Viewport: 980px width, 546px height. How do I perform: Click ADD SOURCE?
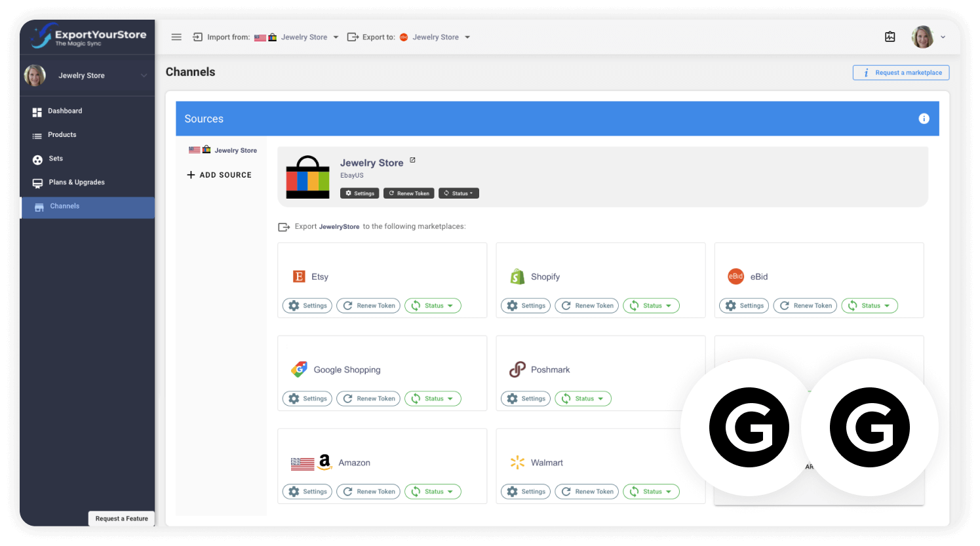click(219, 175)
